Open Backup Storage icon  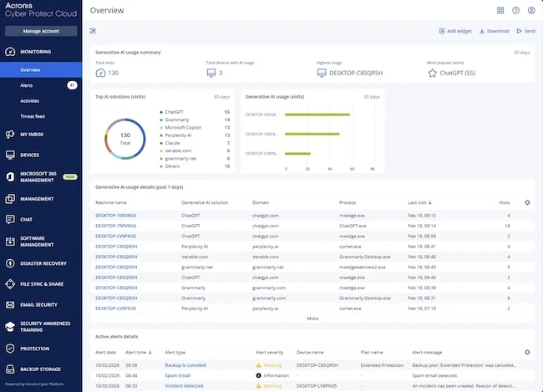(10, 369)
